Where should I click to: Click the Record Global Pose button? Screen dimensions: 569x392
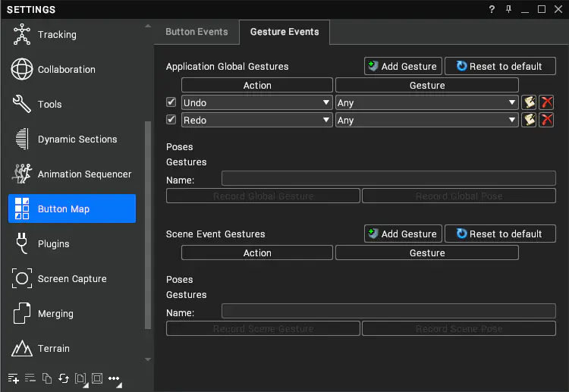[x=459, y=196]
